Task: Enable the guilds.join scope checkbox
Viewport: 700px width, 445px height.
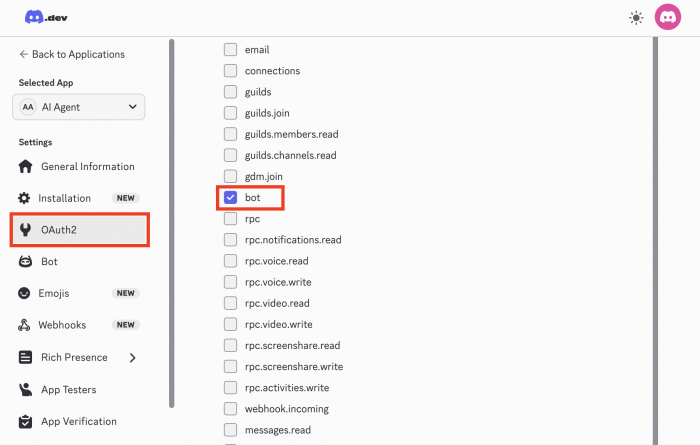Action: point(230,113)
